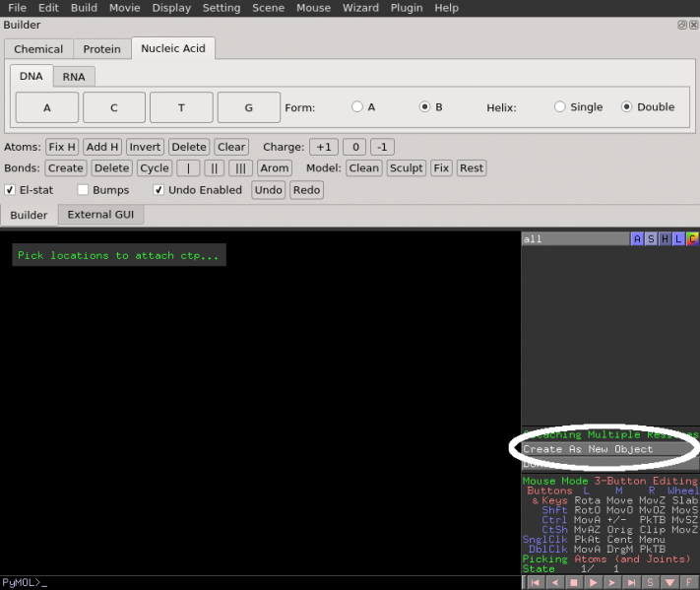700x590 pixels.
Task: Enable the Bumps checkbox
Action: (84, 190)
